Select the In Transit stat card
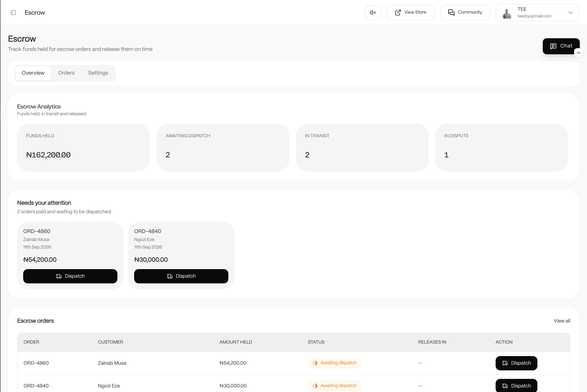 [x=362, y=148]
